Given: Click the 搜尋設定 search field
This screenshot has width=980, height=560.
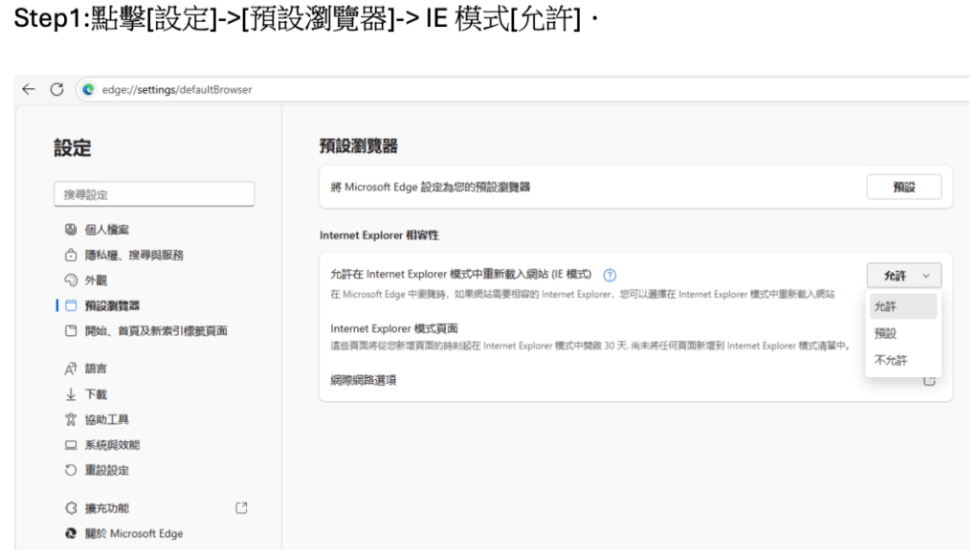Looking at the screenshot, I should 154,195.
